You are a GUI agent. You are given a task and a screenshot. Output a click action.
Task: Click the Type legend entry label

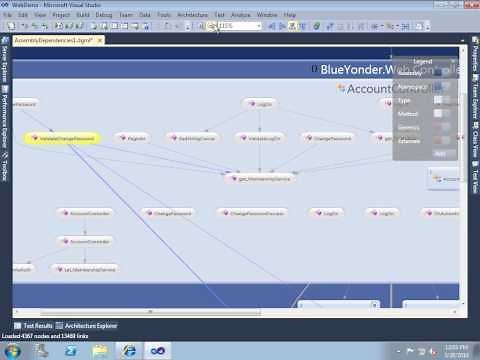[x=404, y=101]
